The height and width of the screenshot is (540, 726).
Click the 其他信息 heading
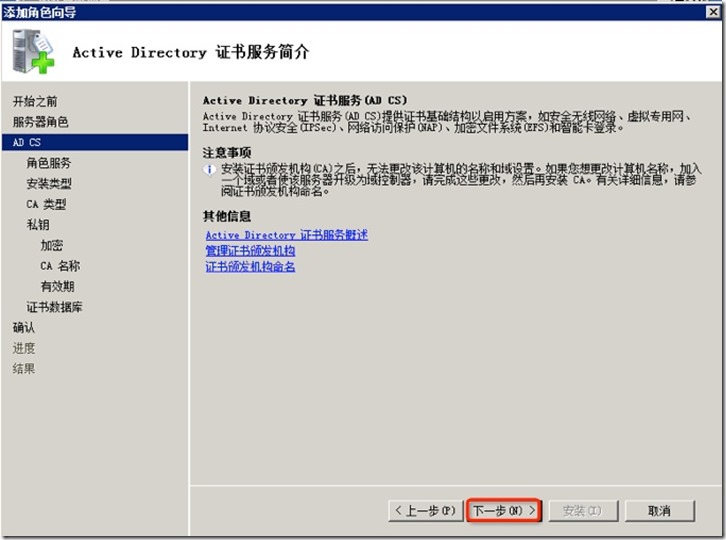click(x=227, y=216)
